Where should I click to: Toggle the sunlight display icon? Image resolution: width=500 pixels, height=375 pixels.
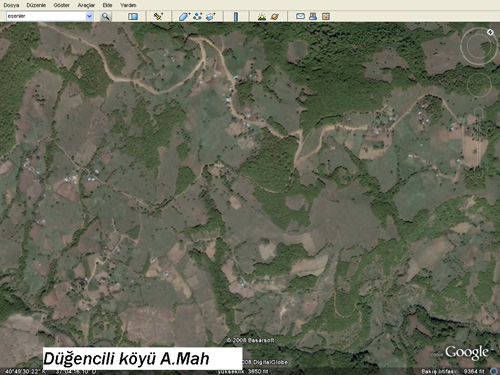(262, 16)
